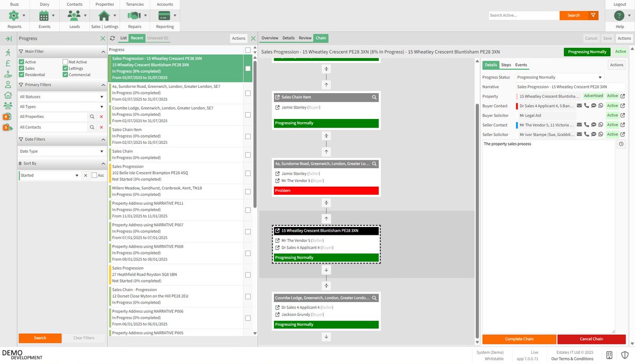The image size is (635, 364).
Task: Click the Search Active input field
Action: 524,15
